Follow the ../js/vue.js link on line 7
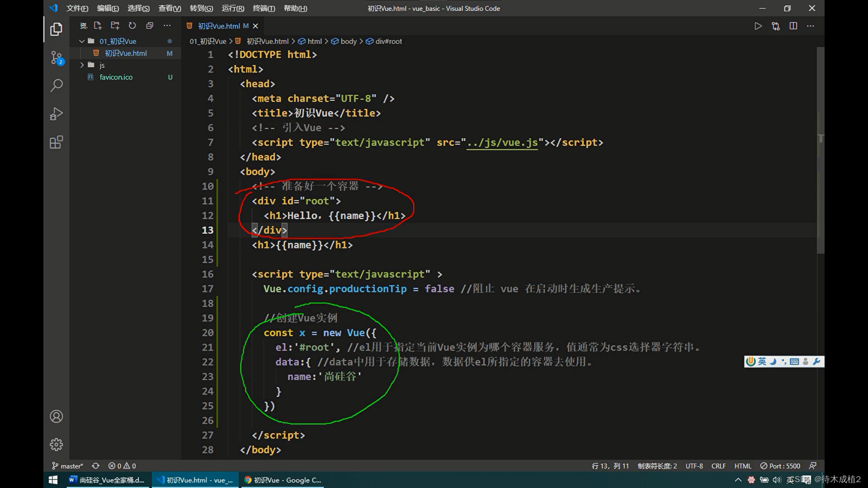This screenshot has width=868, height=488. point(502,143)
